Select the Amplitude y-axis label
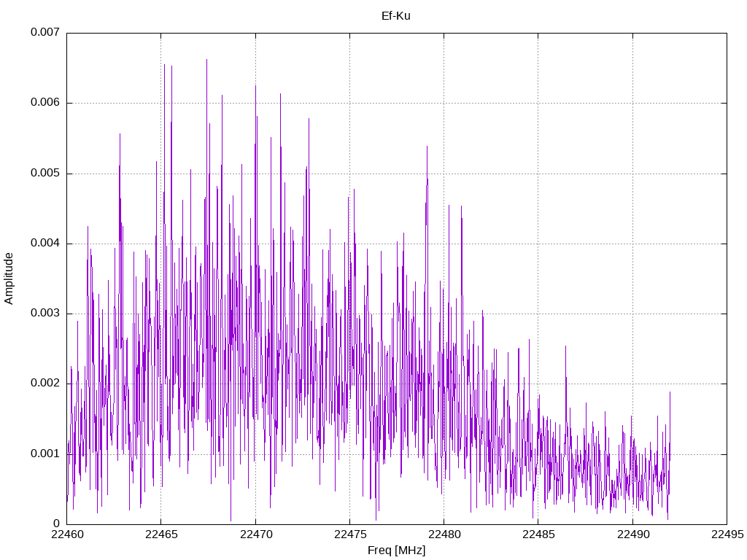The width and height of the screenshot is (747, 560). (x=9, y=279)
